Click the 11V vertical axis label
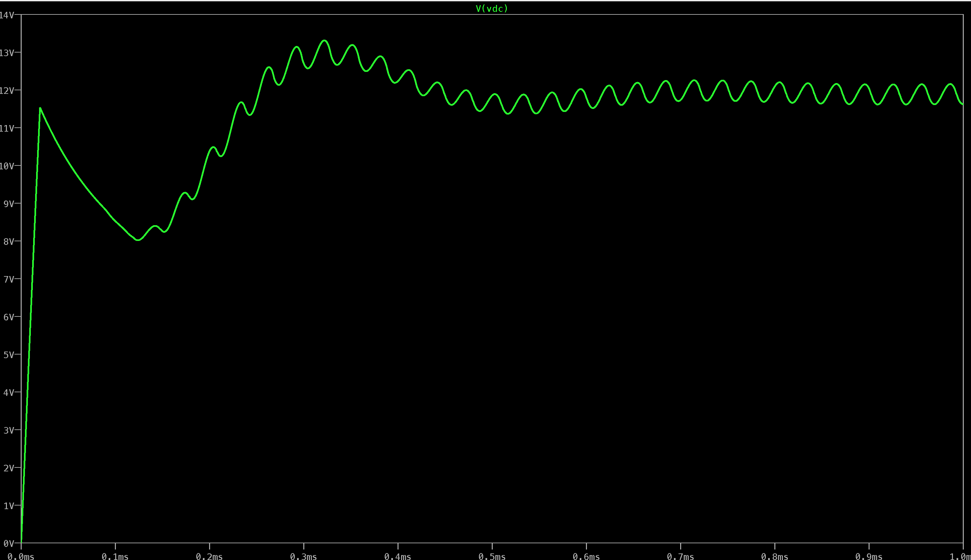Viewport: 971px width, 560px height. (x=7, y=128)
